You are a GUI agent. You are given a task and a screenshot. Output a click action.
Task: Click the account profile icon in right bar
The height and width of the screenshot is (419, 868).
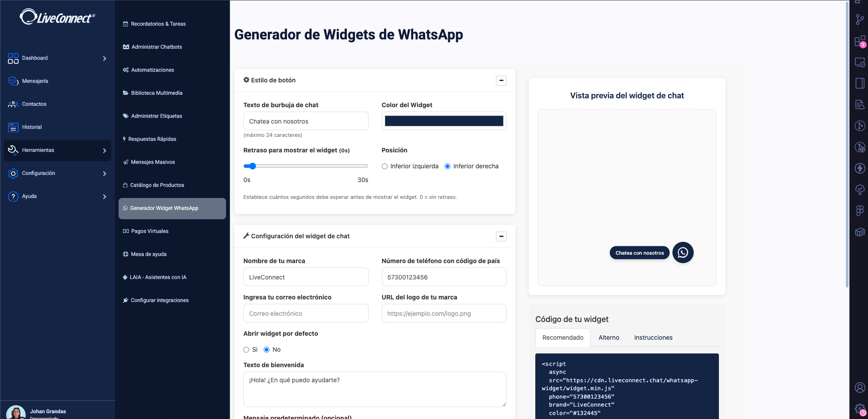point(860,388)
